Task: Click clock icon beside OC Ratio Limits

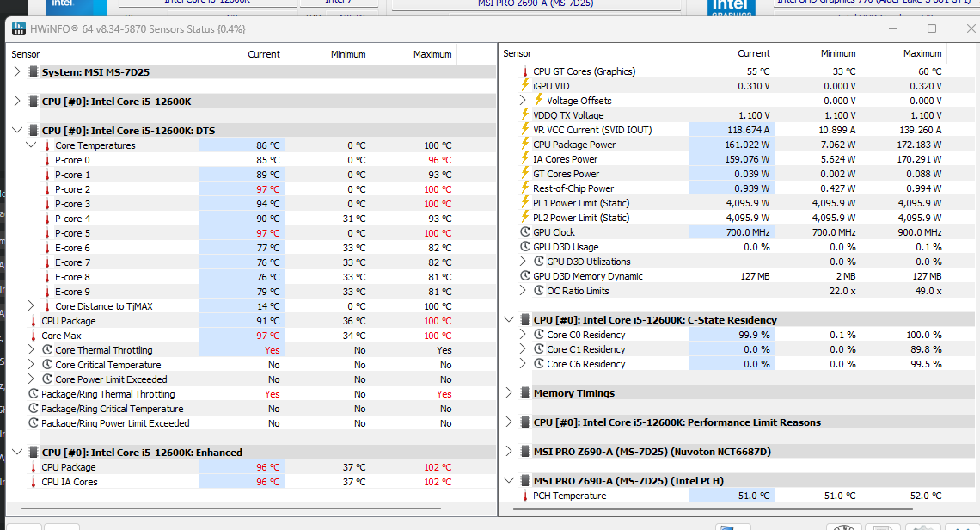Action: [x=539, y=290]
